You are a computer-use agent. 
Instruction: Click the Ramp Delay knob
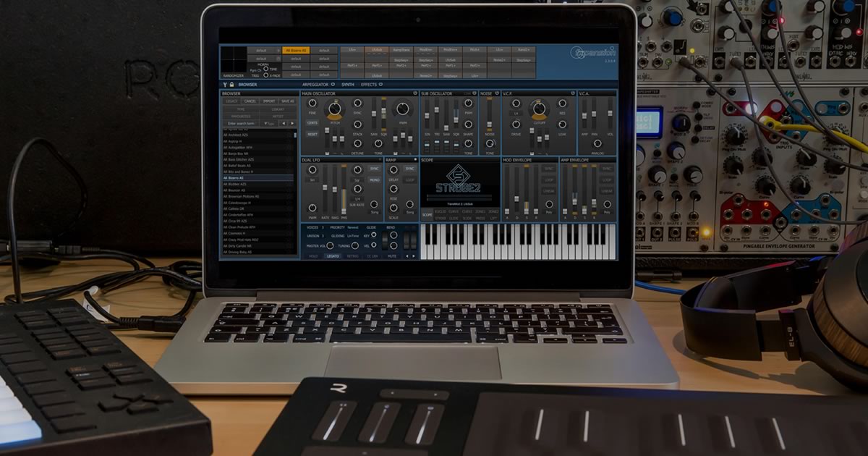(393, 171)
